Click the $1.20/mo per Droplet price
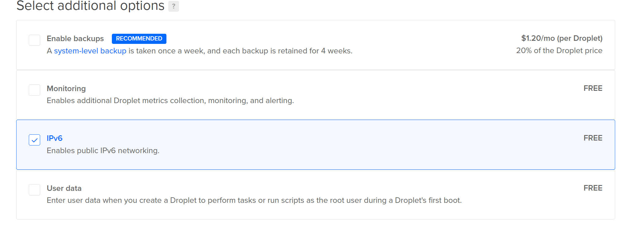This screenshot has width=644, height=228. (562, 38)
